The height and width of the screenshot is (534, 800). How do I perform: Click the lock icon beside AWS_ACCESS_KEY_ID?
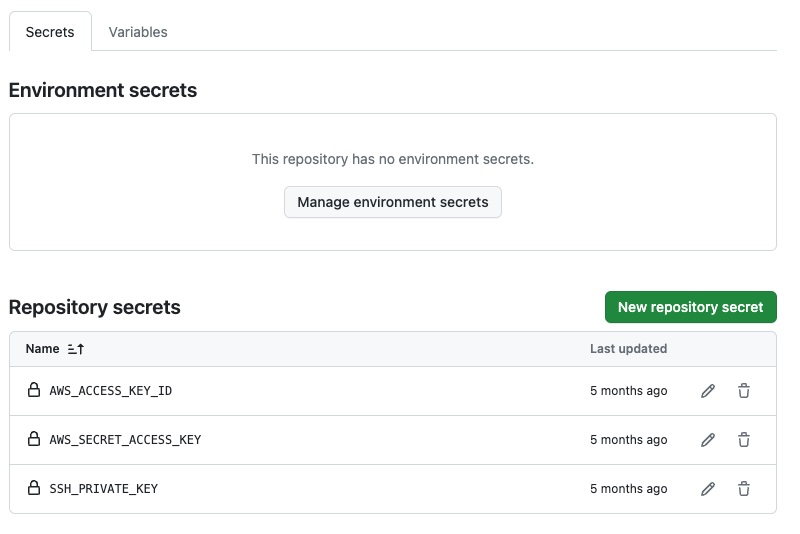pyautogui.click(x=34, y=390)
